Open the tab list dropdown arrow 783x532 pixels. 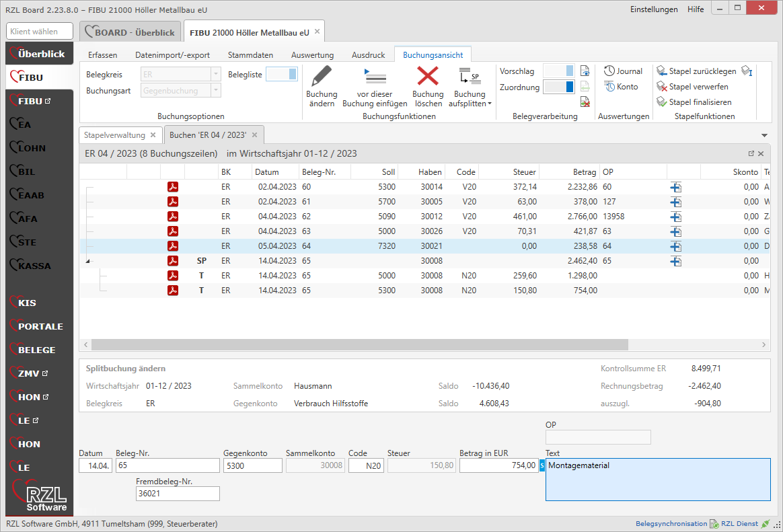[x=764, y=135]
